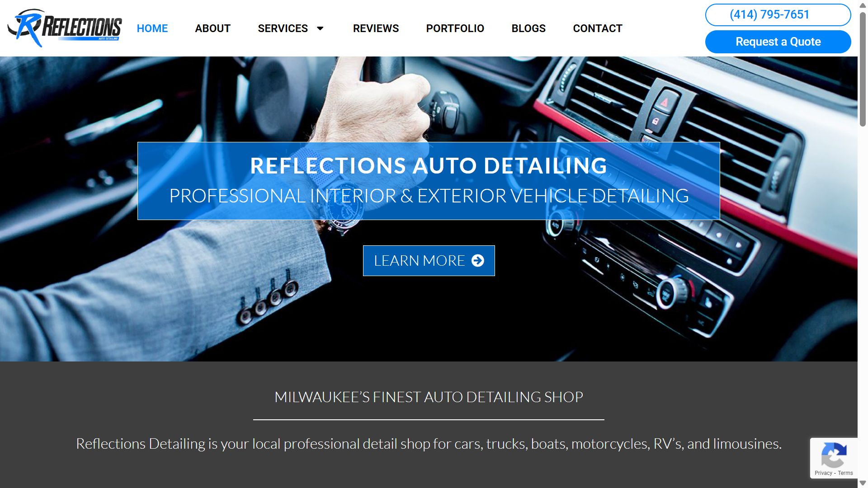This screenshot has height=488, width=868.
Task: Open the Portfolio page
Action: [x=455, y=28]
